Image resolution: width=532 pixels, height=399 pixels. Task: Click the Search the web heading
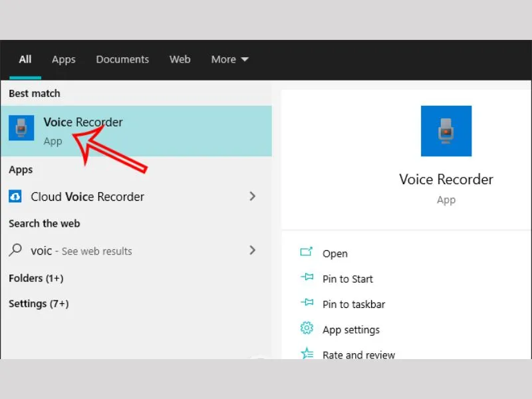(x=45, y=223)
